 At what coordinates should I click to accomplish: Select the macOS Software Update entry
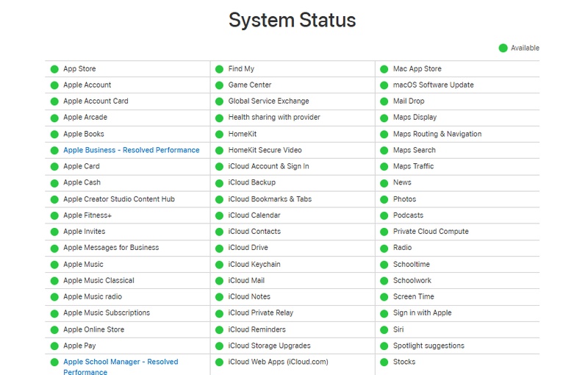pyautogui.click(x=433, y=85)
